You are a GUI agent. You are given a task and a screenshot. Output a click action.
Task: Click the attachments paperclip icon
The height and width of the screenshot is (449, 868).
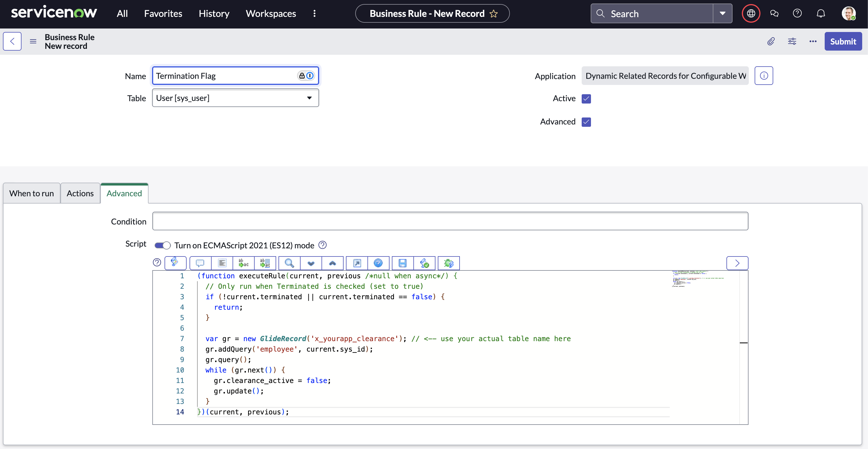tap(771, 41)
